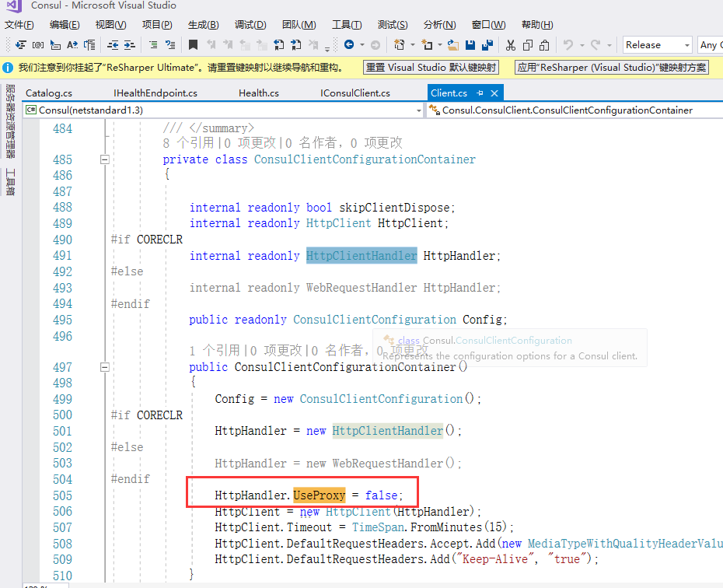Close the Client.cs tab
This screenshot has height=588, width=723.
pos(494,93)
